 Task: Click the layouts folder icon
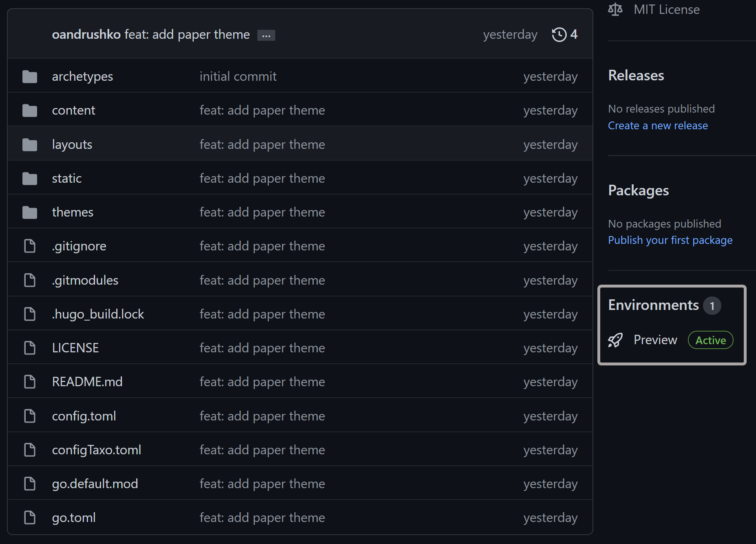click(30, 145)
